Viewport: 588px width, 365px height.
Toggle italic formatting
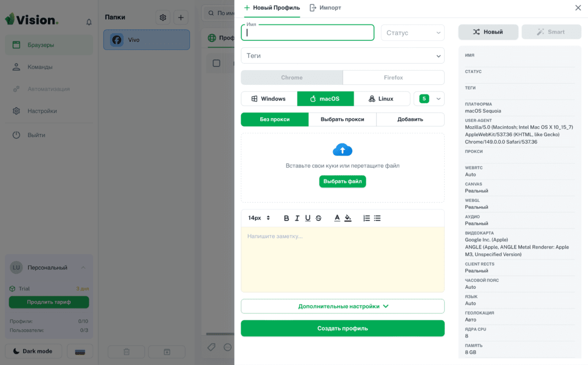coord(297,218)
